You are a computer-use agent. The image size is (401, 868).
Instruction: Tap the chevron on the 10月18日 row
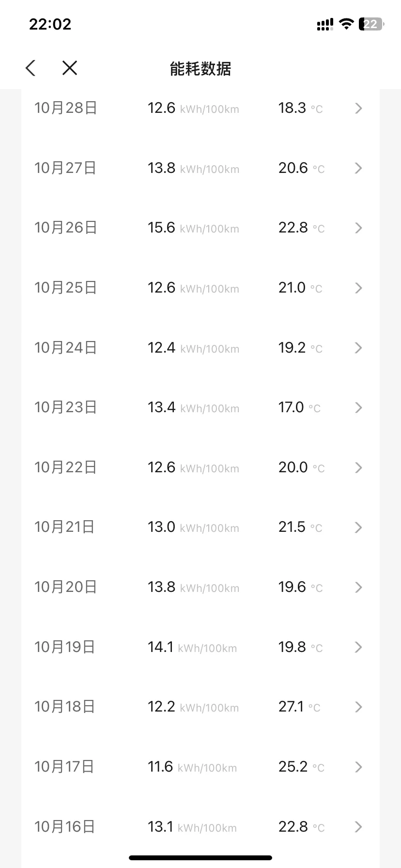click(358, 707)
